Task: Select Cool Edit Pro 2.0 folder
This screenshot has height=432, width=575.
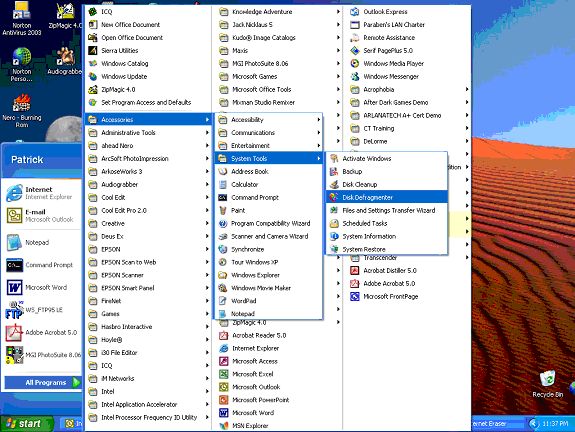Action: (149, 210)
